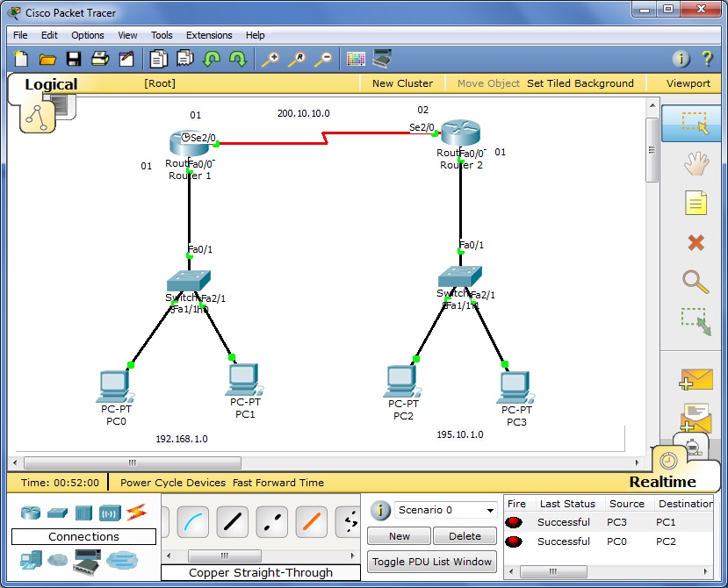
Task: Click the Copy icon in the toolbar
Action: point(158,59)
